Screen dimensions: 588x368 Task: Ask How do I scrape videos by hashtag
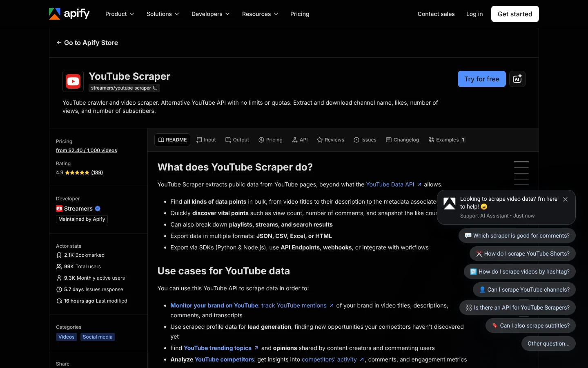point(520,272)
